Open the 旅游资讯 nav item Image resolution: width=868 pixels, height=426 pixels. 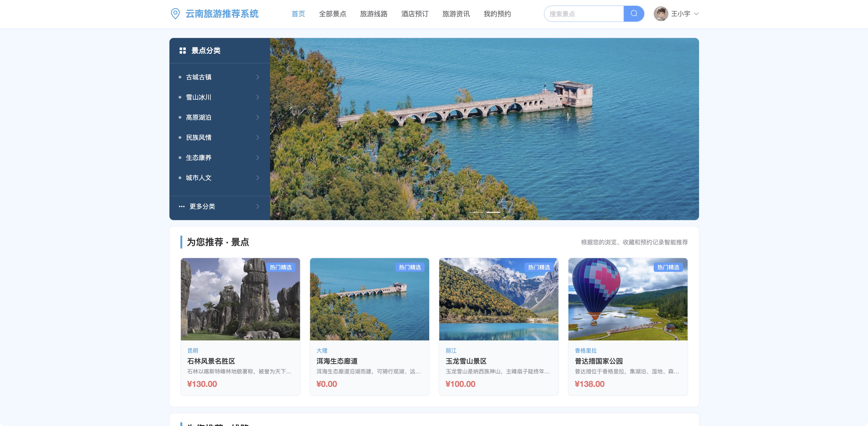pos(456,14)
